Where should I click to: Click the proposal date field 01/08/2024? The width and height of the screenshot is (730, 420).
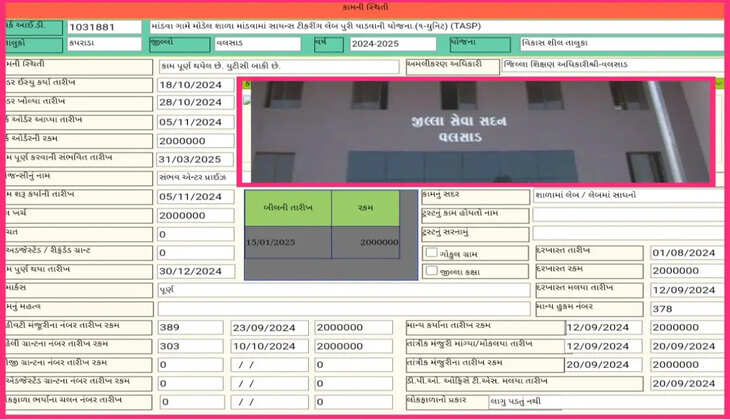[688, 252]
